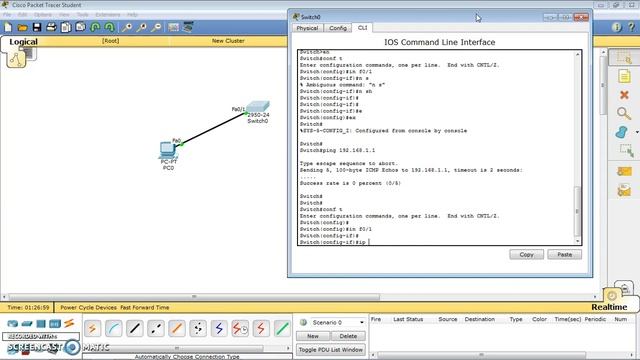Click the workspace horizontal scrollbar
Viewport: 640px width, 360px height.
point(194,297)
